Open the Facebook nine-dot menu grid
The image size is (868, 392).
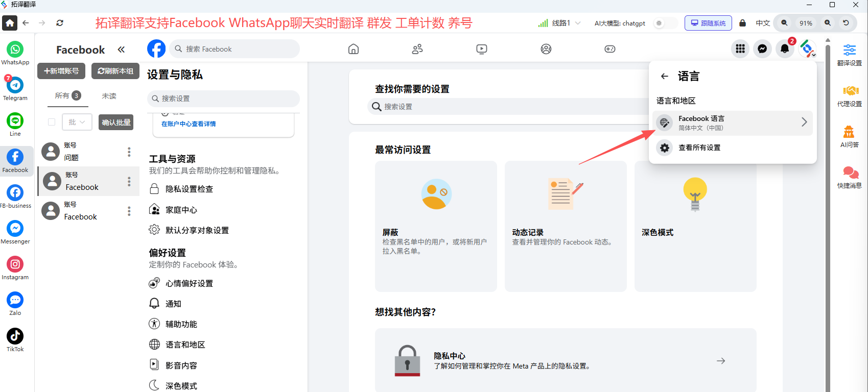740,49
